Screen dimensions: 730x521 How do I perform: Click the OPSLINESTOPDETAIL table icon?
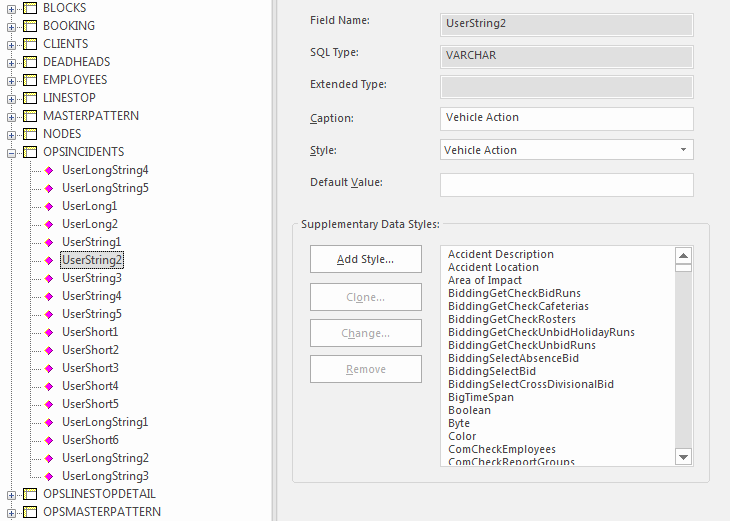(30, 494)
